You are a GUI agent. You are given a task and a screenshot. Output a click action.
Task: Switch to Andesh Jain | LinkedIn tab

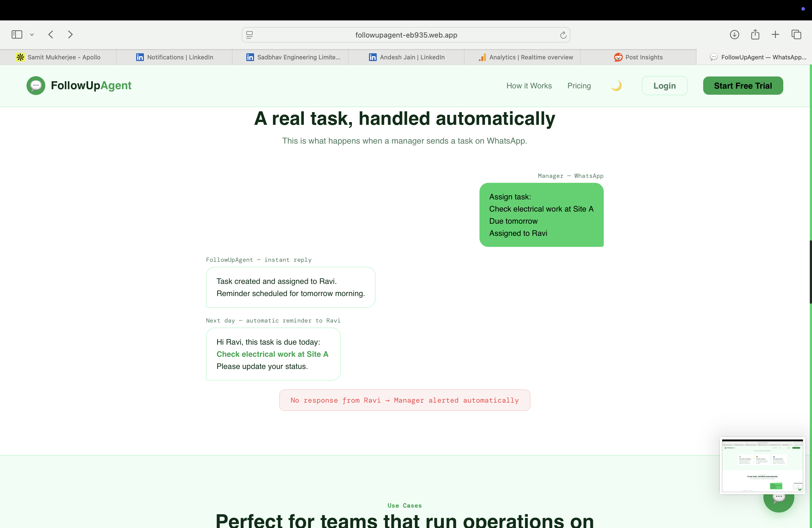406,57
